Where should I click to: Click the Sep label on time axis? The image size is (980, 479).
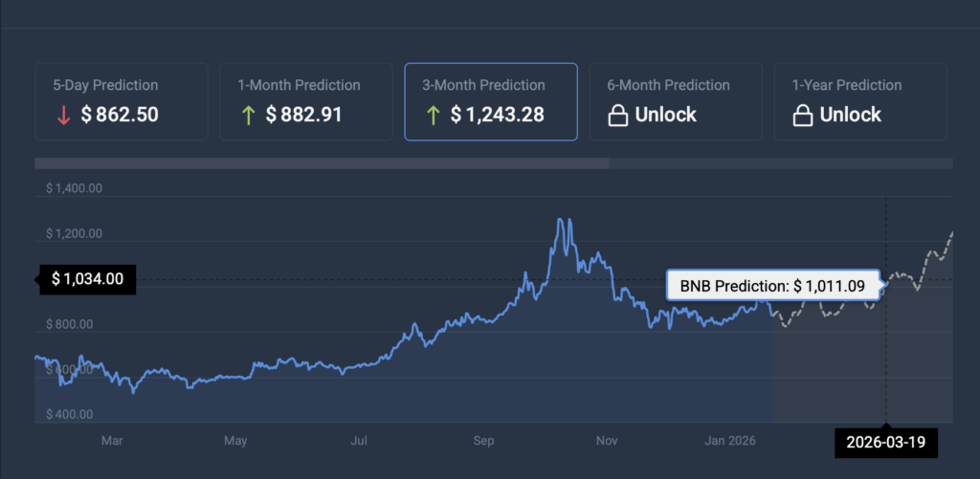pyautogui.click(x=483, y=441)
